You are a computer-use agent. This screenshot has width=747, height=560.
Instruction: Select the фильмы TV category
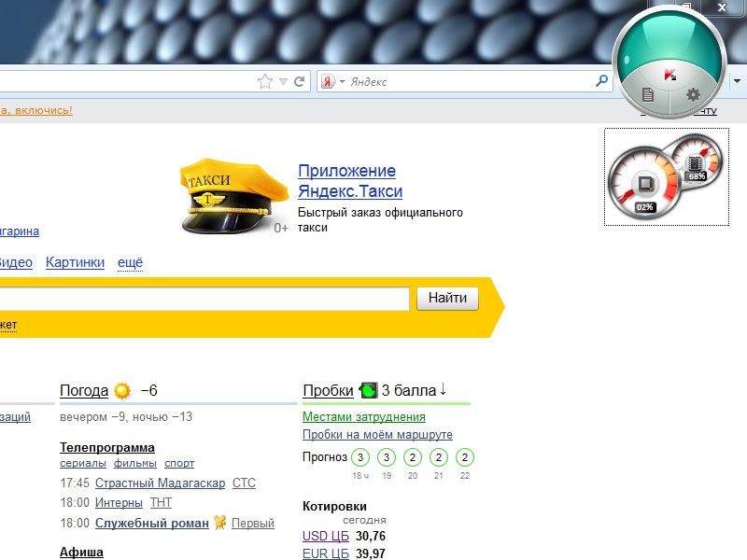click(135, 463)
